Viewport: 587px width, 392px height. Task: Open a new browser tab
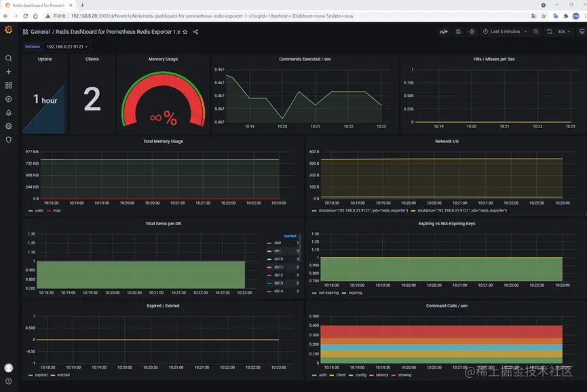pyautogui.click(x=82, y=5)
